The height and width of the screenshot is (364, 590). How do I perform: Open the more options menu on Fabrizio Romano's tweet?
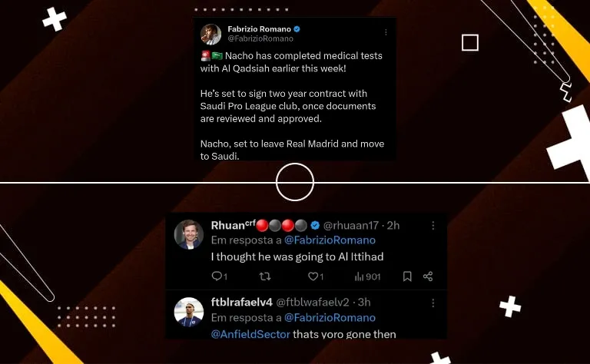point(386,32)
